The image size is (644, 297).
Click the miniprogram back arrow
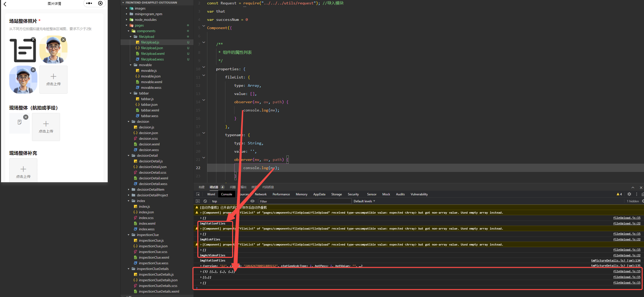5,4
